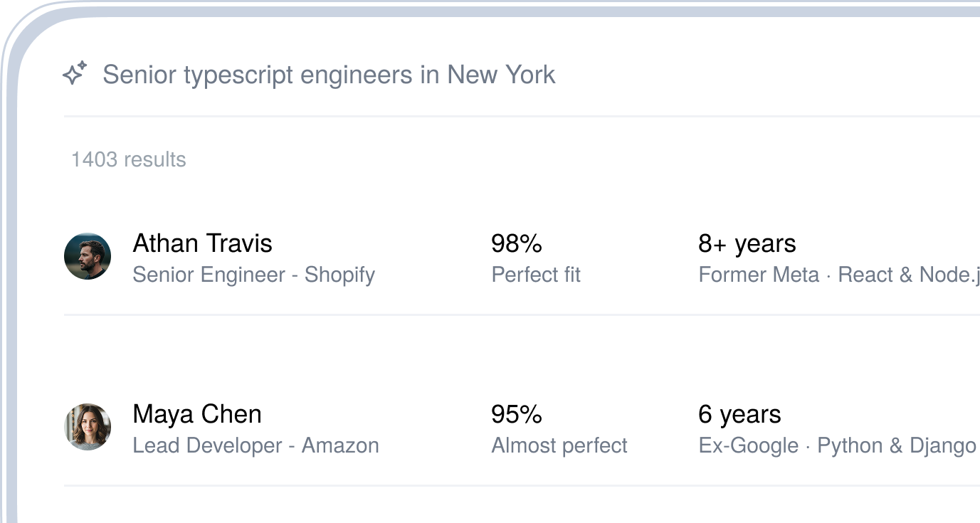Click Senior Engineer - Shopify subtitle

[253, 275]
